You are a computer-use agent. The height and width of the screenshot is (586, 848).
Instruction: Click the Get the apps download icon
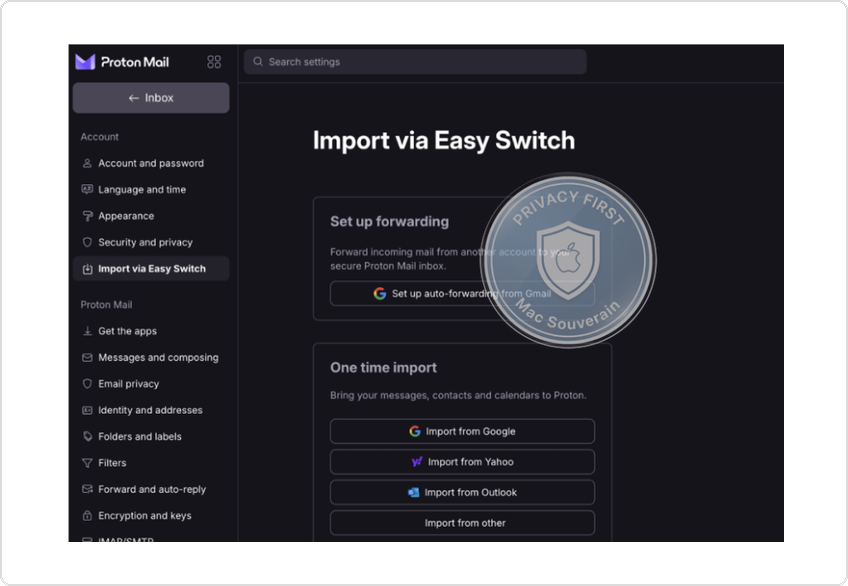click(87, 331)
